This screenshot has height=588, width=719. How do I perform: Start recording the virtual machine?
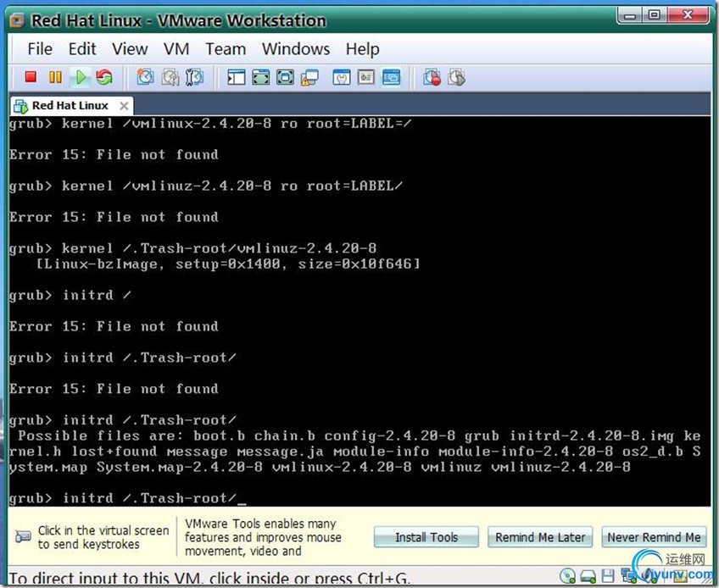(432, 77)
